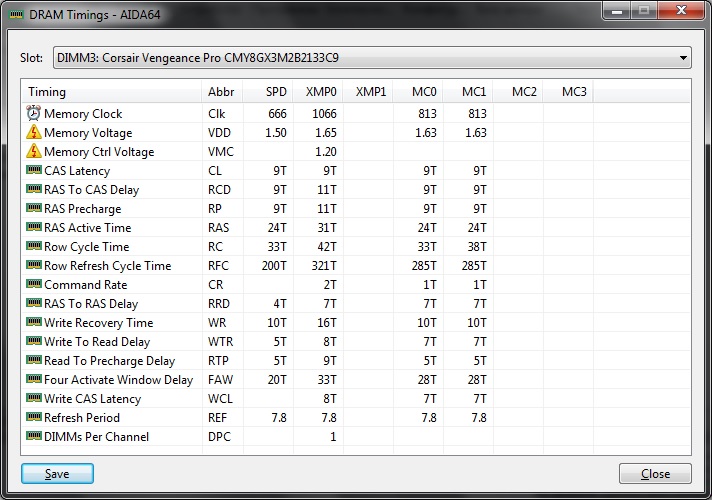Select the Memory Clock row label

(x=83, y=114)
